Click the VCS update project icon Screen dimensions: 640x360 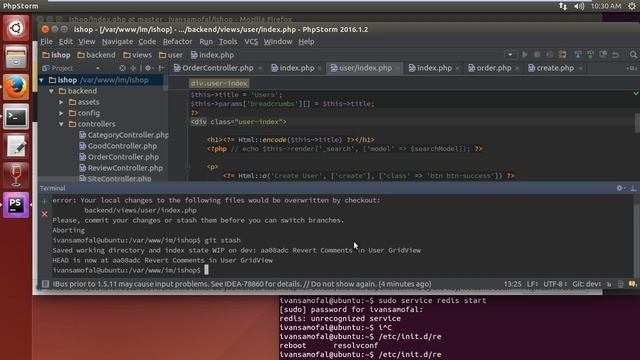pos(578,55)
